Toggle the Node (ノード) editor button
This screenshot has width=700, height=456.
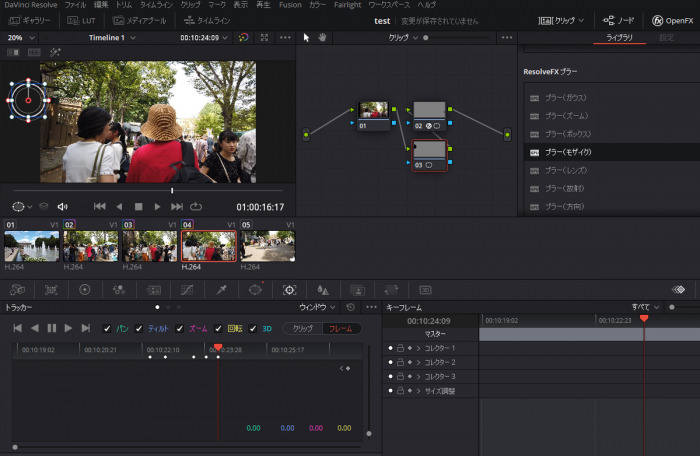click(618, 21)
